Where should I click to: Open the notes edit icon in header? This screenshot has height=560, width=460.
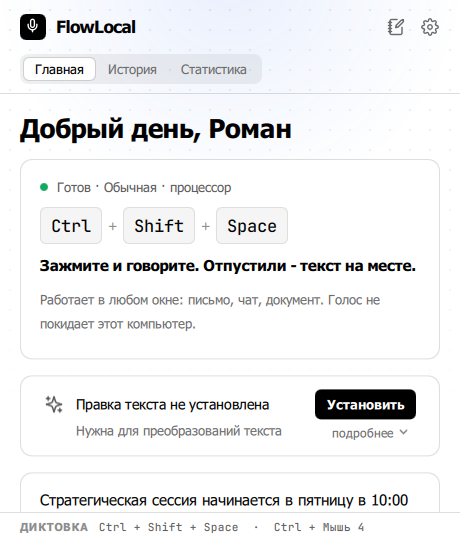tap(396, 27)
